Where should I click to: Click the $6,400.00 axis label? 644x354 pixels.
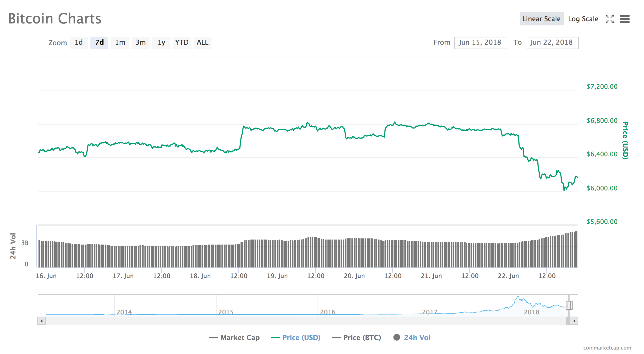pyautogui.click(x=602, y=154)
